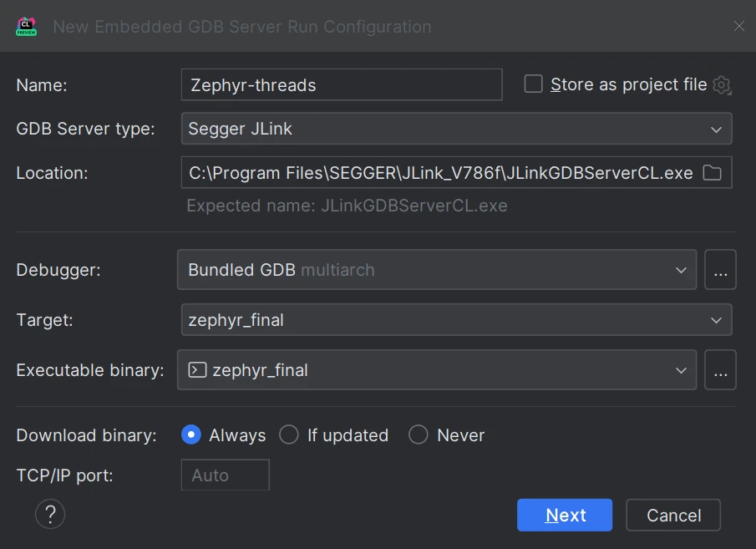Click the Cancel button

coord(673,515)
